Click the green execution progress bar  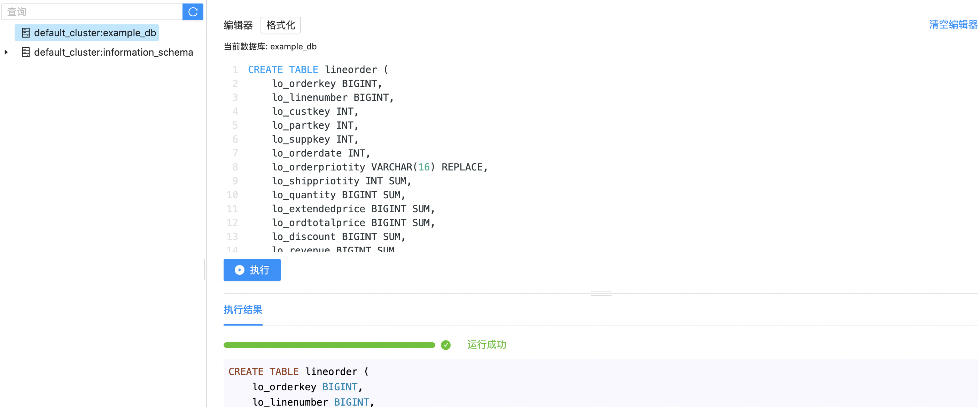[x=329, y=345]
